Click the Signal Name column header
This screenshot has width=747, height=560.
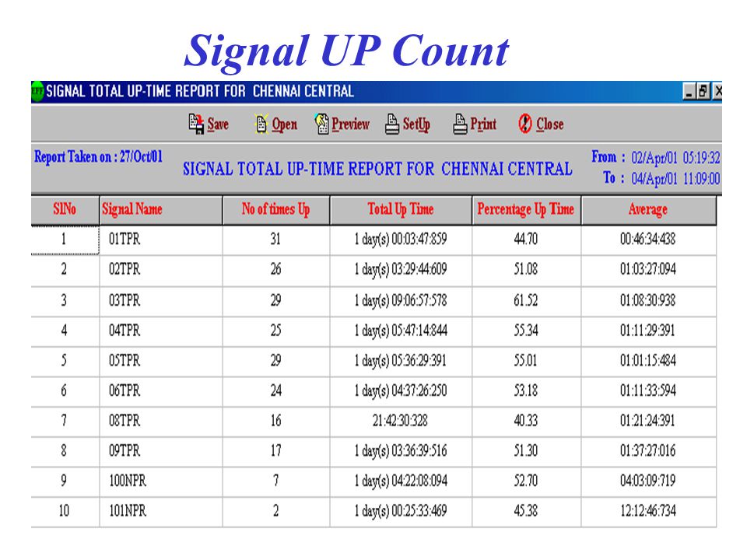(161, 209)
